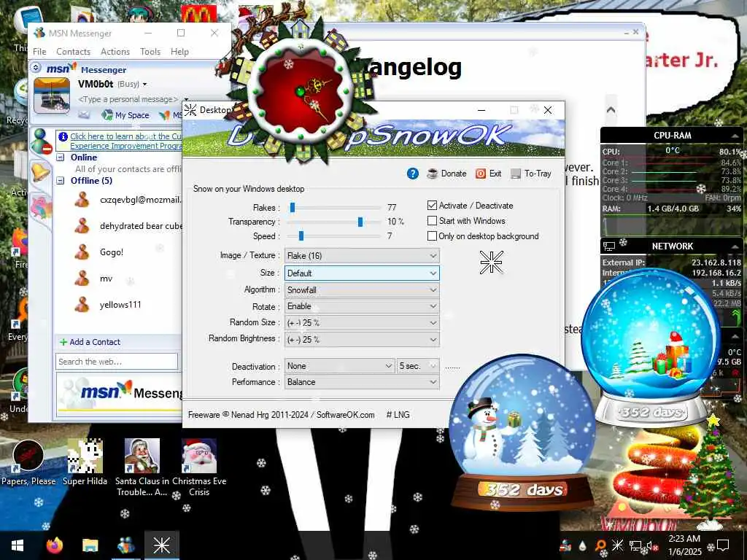Open the Deactivation None dropdown
This screenshot has height=560, width=747.
[340, 366]
